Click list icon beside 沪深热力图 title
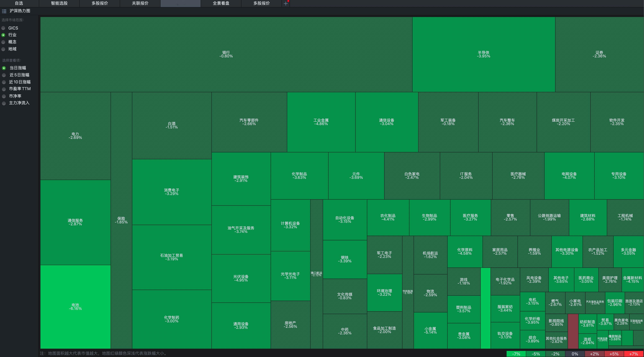644x357 pixels. [x=4, y=11]
